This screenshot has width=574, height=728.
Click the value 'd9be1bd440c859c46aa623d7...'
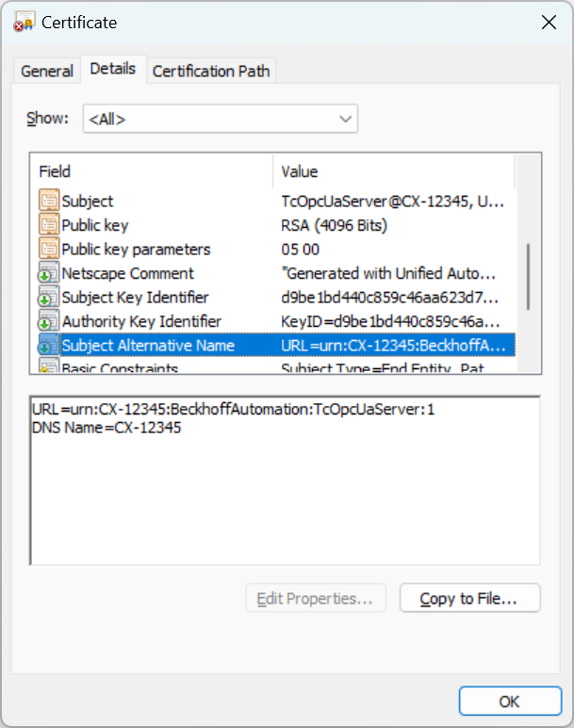(390, 298)
